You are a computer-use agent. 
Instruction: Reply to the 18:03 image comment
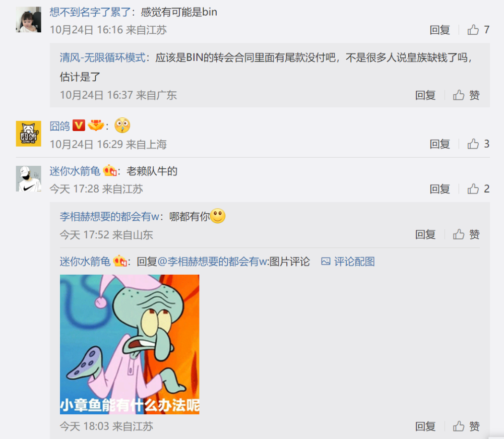[x=425, y=426]
